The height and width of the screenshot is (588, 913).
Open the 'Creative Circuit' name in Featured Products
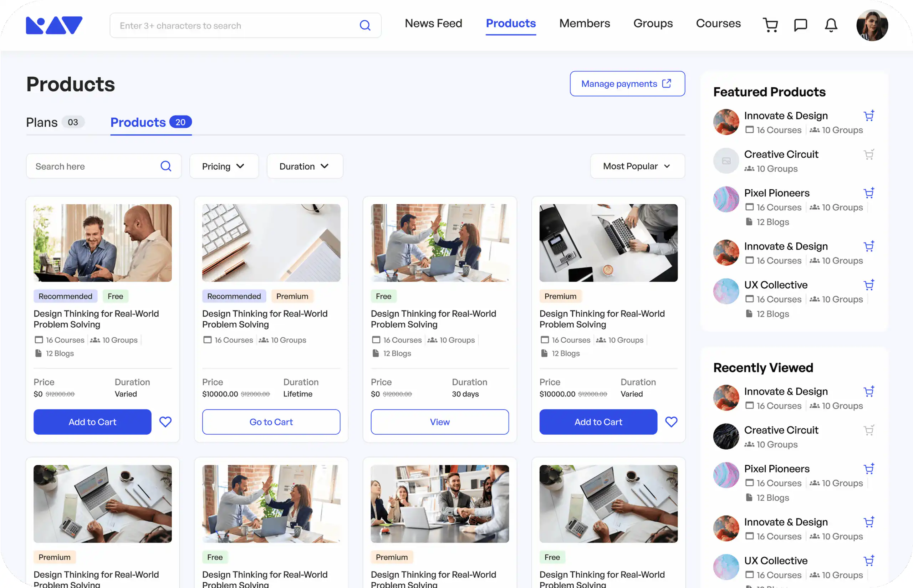pyautogui.click(x=781, y=154)
